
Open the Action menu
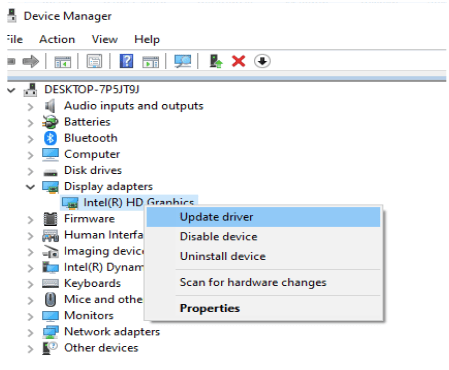[x=57, y=39]
